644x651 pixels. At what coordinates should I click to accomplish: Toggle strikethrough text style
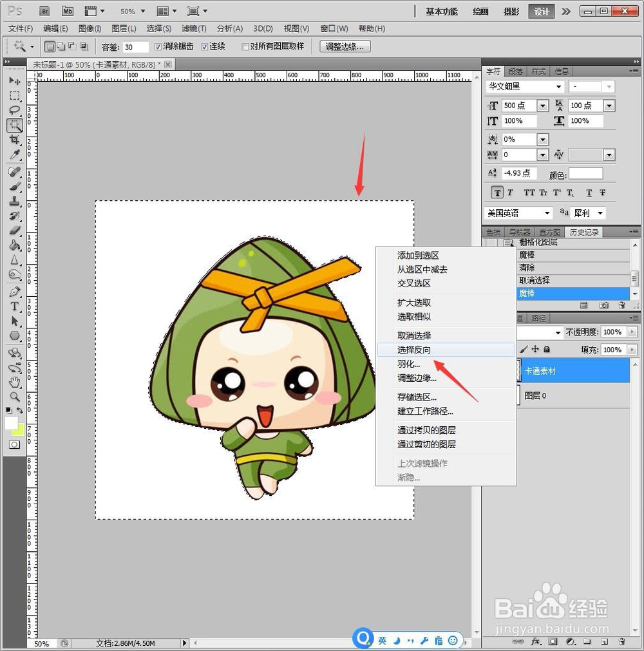[603, 193]
